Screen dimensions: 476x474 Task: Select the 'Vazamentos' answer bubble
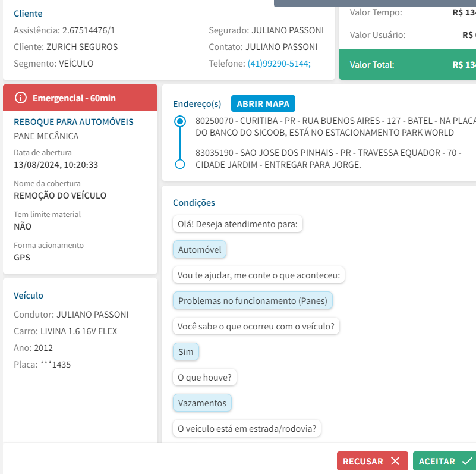pos(202,403)
